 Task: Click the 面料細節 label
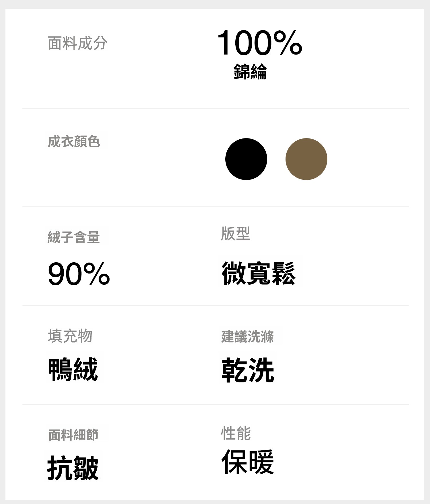(x=73, y=435)
